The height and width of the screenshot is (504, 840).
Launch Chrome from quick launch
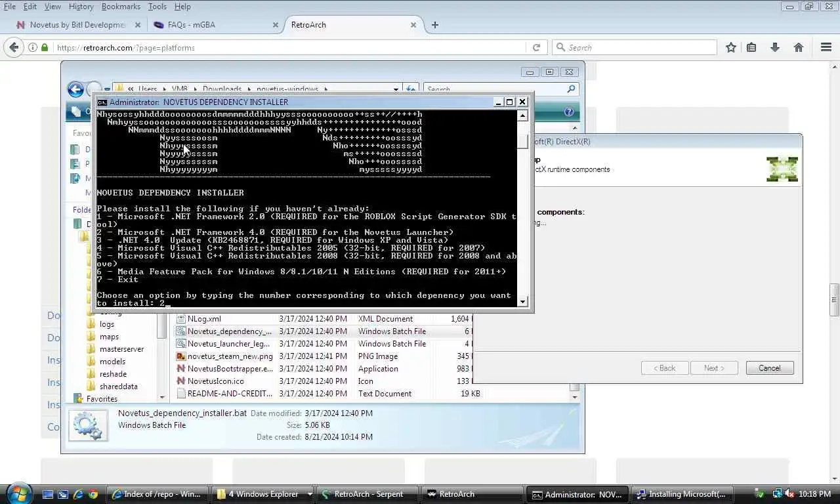click(x=93, y=494)
